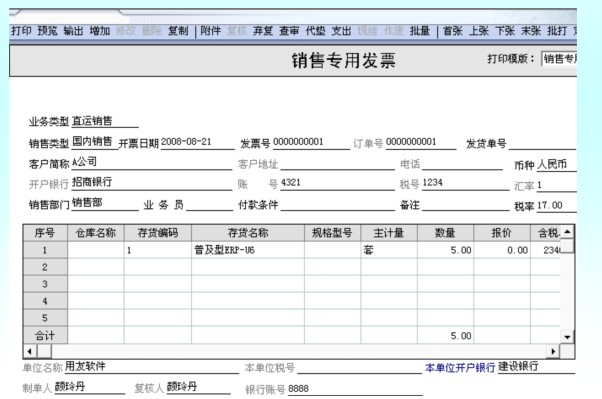Click the 单位名称 field 用友软件
The width and height of the screenshot is (602, 399).
point(151,366)
